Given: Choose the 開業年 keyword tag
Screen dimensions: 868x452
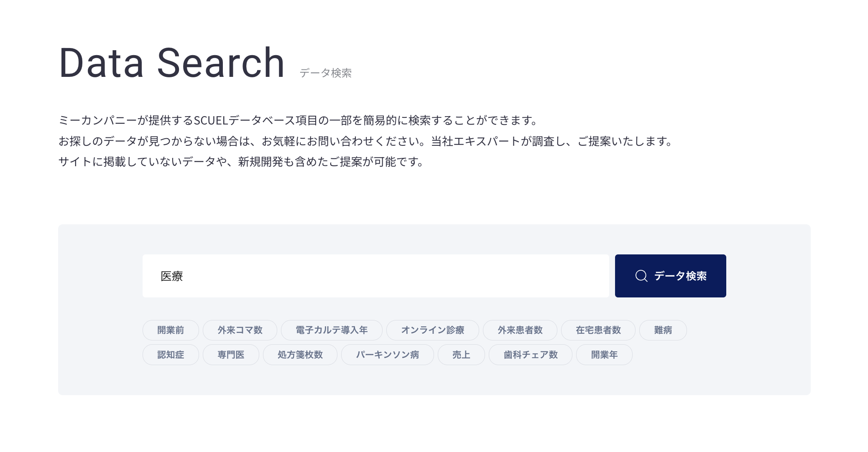Looking at the screenshot, I should [x=604, y=355].
